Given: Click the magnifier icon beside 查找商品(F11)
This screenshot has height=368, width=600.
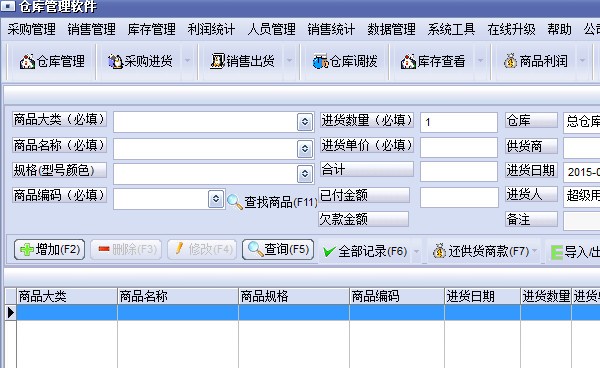Looking at the screenshot, I should click(x=235, y=202).
